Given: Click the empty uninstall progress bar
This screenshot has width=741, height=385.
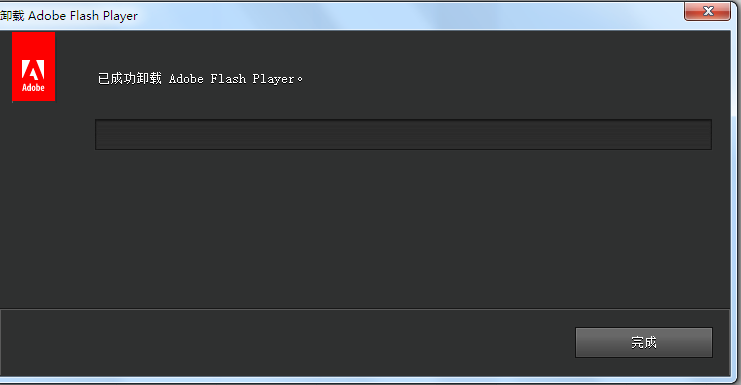Looking at the screenshot, I should (x=404, y=135).
